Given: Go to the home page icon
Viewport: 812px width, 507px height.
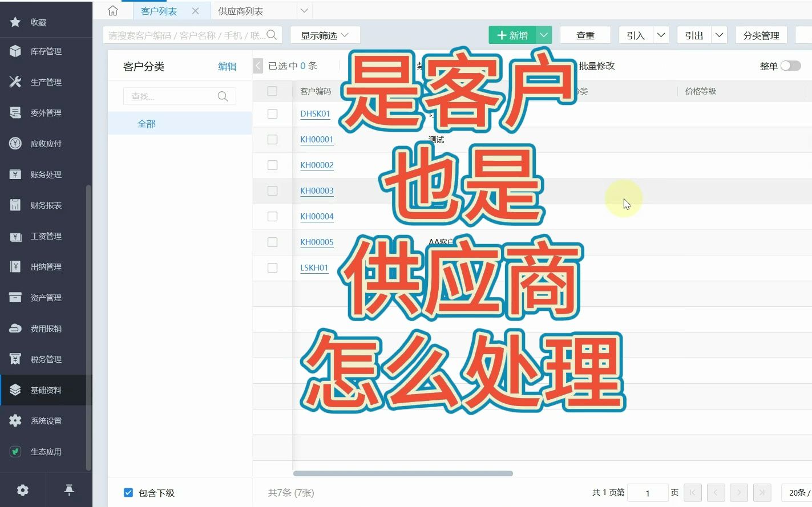Looking at the screenshot, I should (x=113, y=11).
